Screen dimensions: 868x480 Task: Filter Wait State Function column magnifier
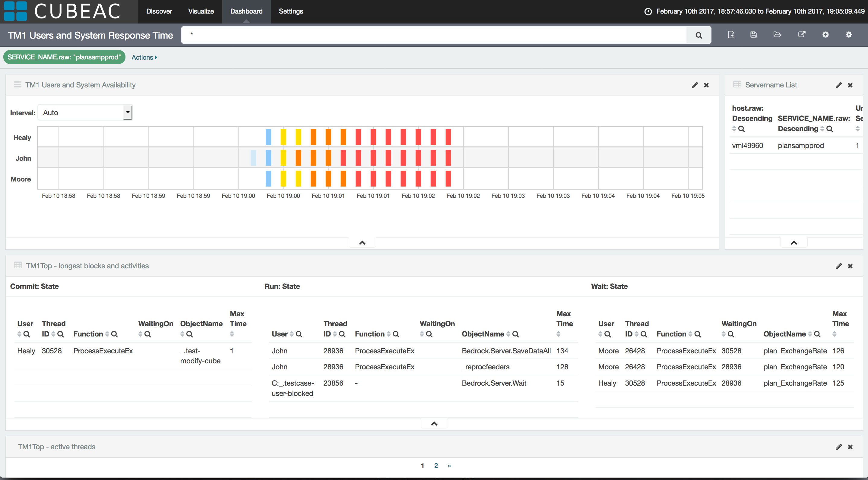coord(698,334)
